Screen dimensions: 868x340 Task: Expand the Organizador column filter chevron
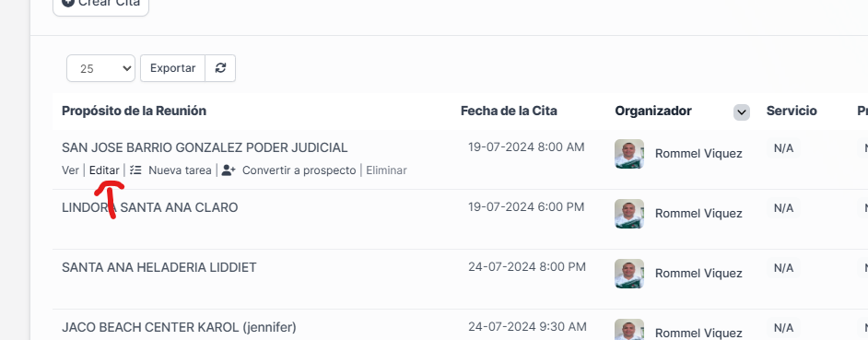point(742,112)
